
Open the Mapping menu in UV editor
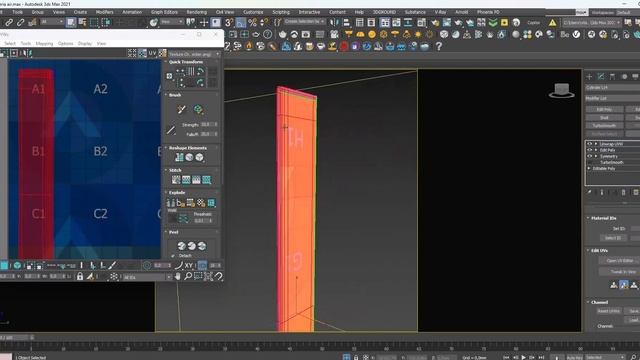tap(44, 43)
